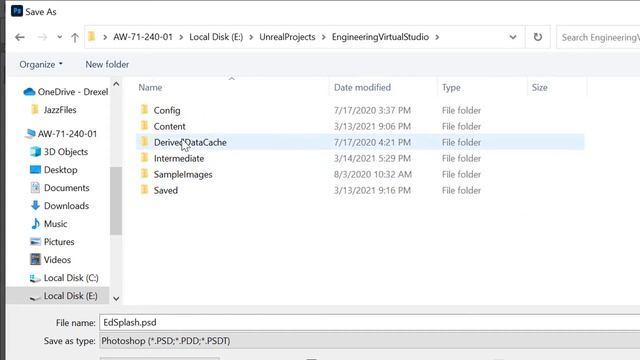Open the Save as type dropdown
Image resolution: width=640 pixels, height=360 pixels.
pyautogui.click(x=369, y=341)
